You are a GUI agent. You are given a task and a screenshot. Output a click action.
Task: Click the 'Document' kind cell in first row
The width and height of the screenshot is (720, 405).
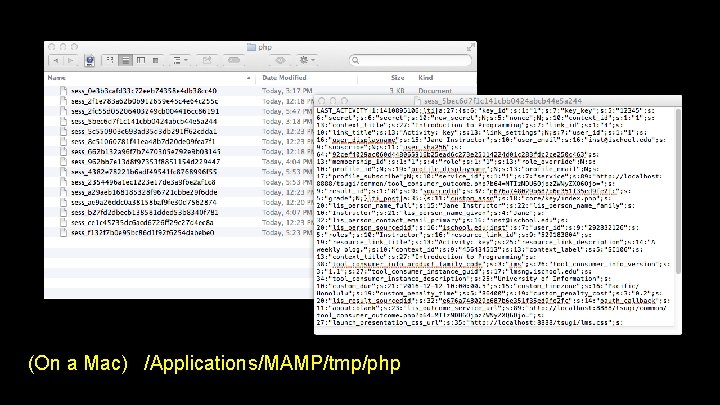point(435,91)
